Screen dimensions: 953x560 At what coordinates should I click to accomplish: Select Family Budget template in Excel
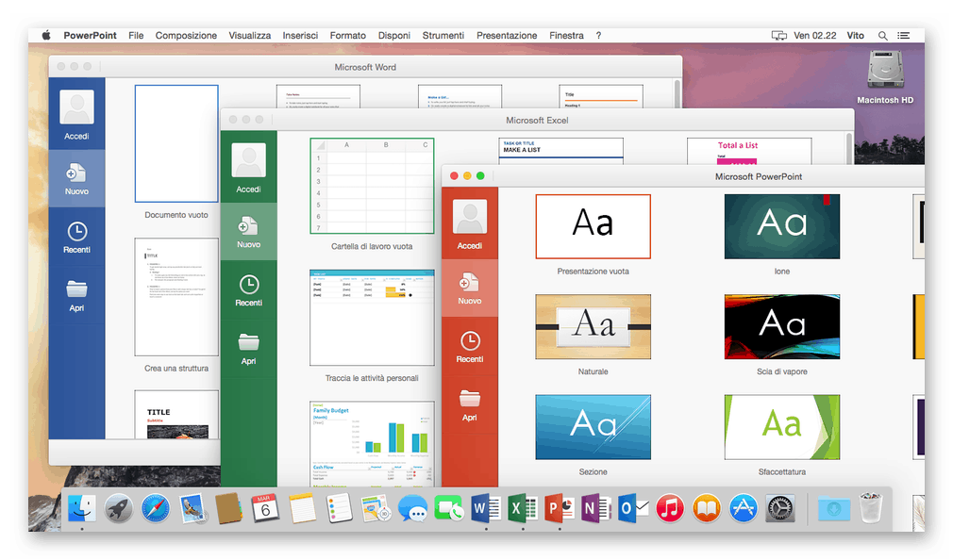372,443
